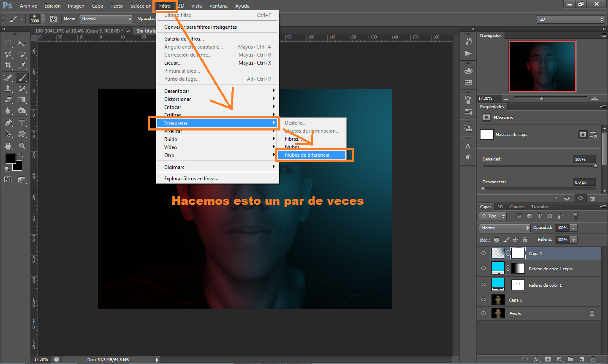608x364 pixels.
Task: Select the Eyedropper tool
Action: (x=22, y=65)
